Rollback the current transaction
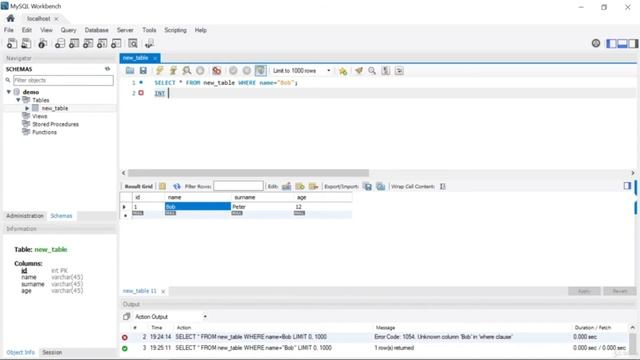 pyautogui.click(x=247, y=71)
